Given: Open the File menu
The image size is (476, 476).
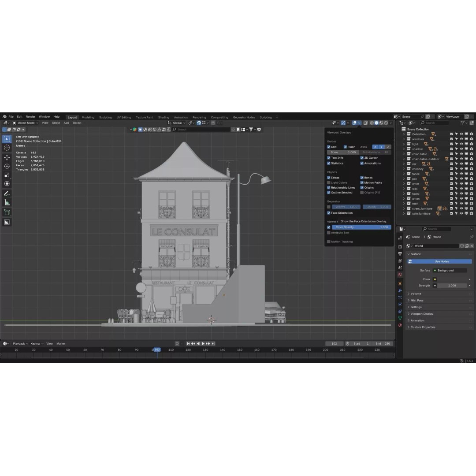Looking at the screenshot, I should click(11, 116).
